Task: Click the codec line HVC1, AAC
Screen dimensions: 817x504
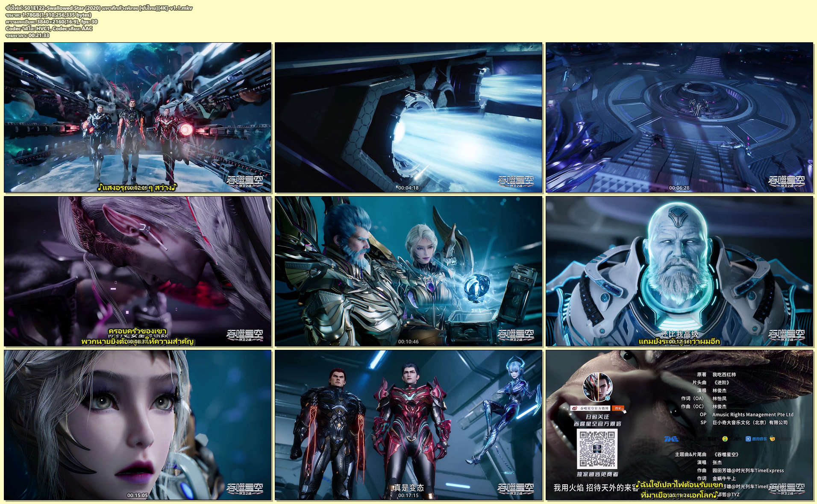Action: point(49,29)
